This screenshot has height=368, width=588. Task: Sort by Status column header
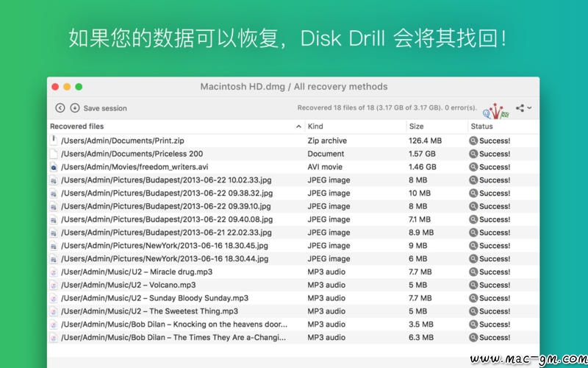(482, 127)
